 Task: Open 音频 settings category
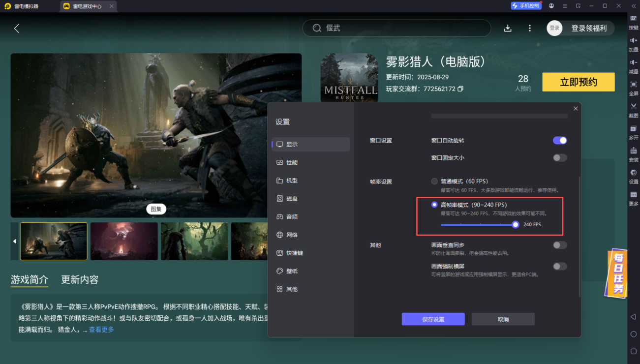311,216
